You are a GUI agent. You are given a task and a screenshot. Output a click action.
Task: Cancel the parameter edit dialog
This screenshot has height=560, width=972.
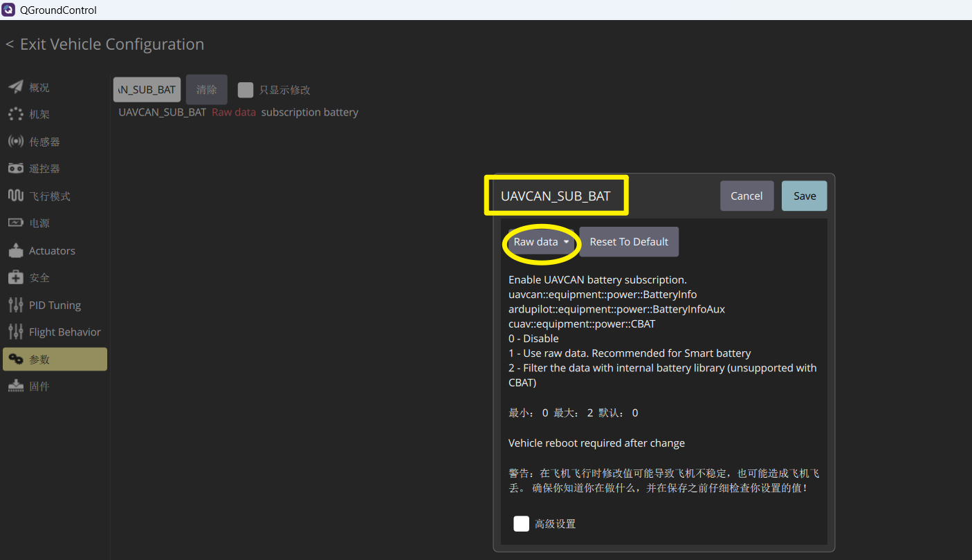746,196
